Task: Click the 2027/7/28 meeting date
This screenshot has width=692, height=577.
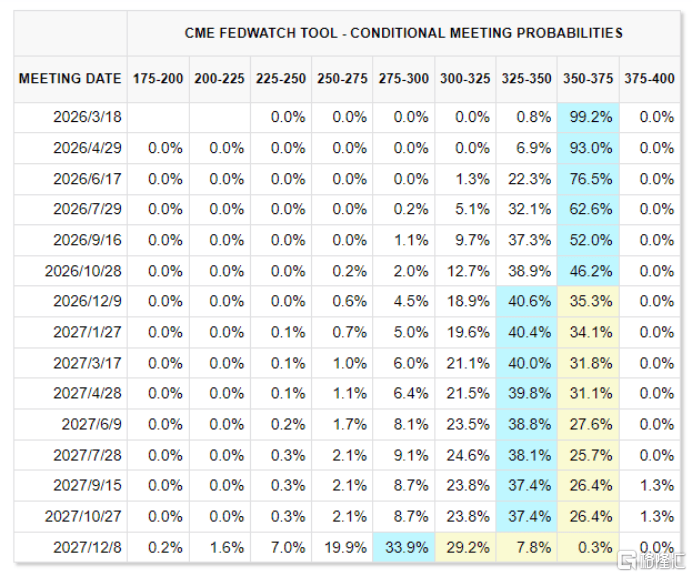Action: 87,456
